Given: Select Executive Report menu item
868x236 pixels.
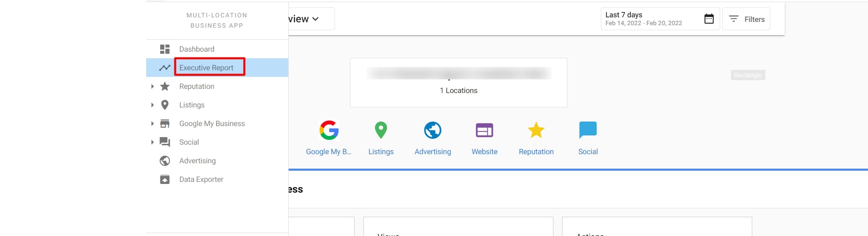Looking at the screenshot, I should (217, 68).
